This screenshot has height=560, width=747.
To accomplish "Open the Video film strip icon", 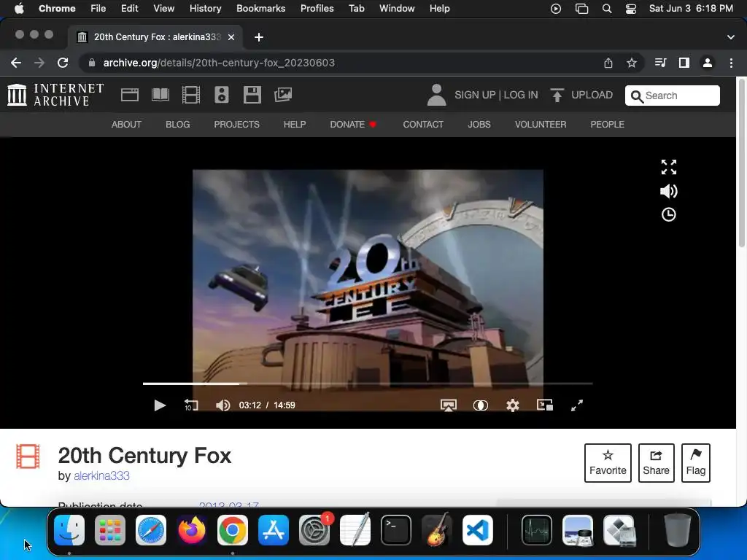I will point(190,95).
